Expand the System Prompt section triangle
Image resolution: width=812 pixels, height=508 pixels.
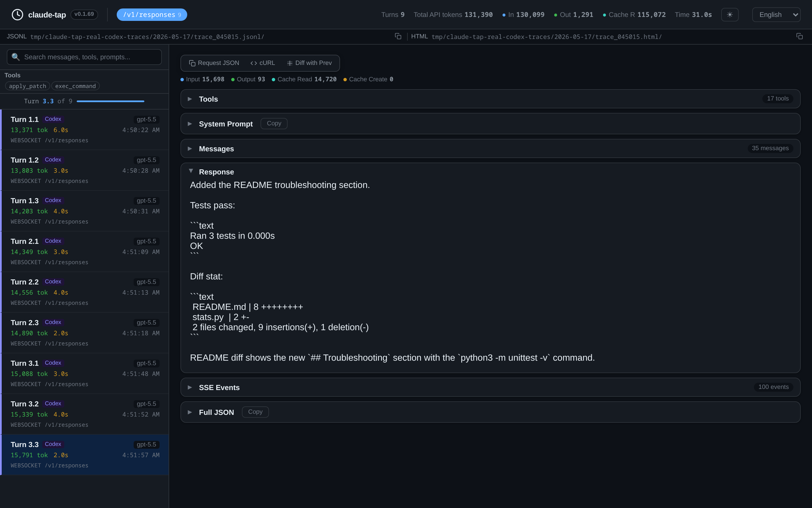click(190, 124)
